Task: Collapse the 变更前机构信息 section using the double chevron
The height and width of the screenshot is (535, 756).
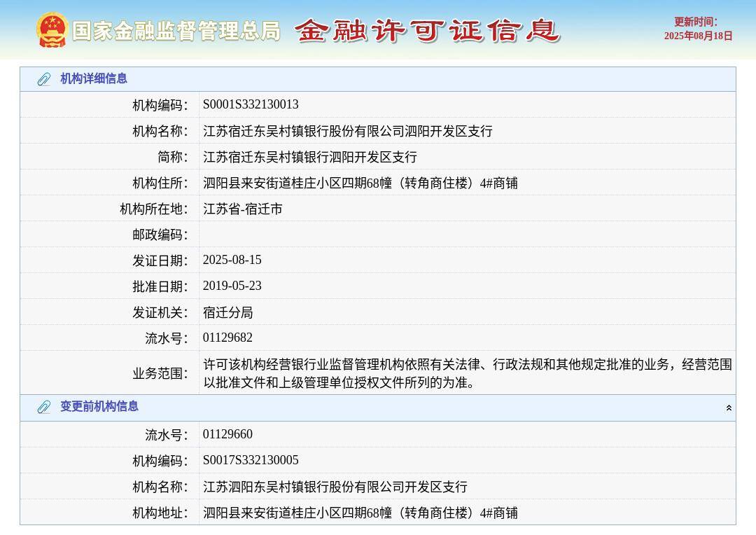Action: (x=729, y=408)
